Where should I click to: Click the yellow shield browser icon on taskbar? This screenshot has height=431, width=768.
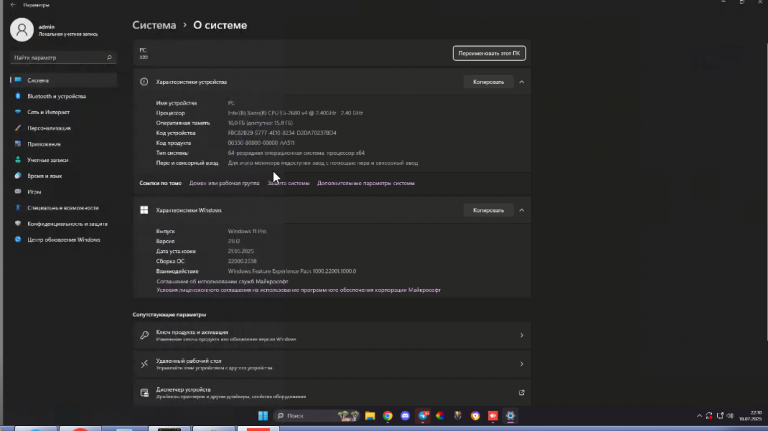pos(475,416)
